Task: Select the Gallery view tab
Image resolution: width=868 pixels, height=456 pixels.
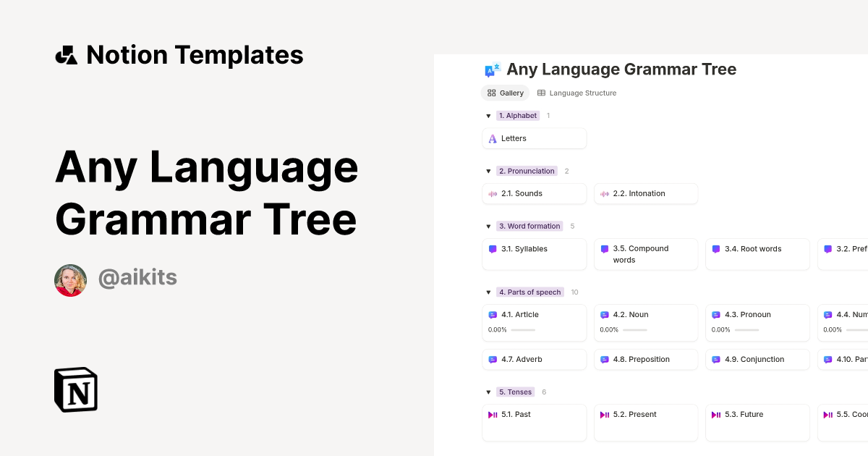Action: 505,93
